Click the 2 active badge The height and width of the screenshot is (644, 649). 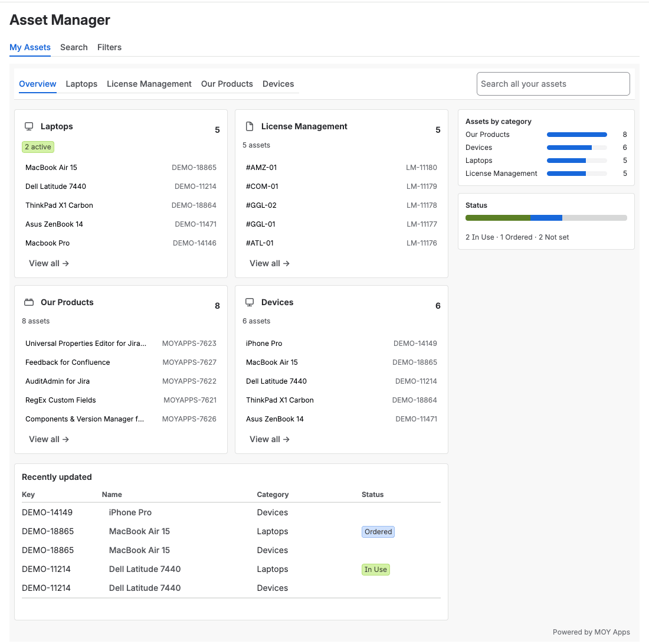[38, 147]
